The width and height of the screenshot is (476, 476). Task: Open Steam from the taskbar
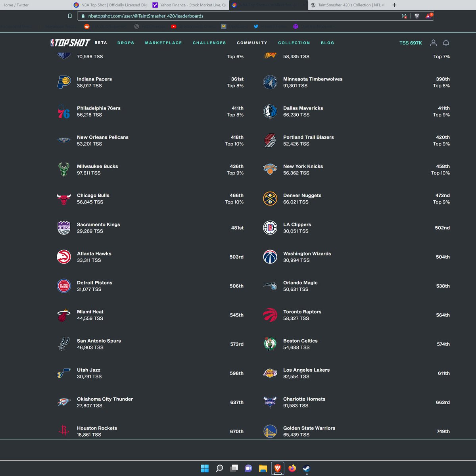(307, 468)
